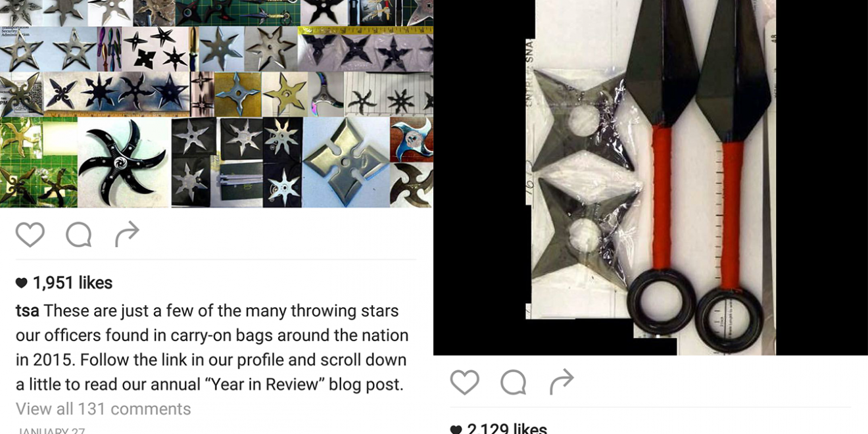This screenshot has height=434, width=868.
Task: Select the big silver four-point star thumbnail
Action: 346,162
